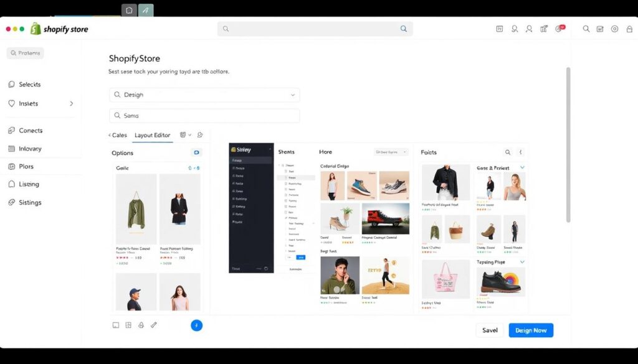638x364 pixels.
Task: Switch to the Layout Editor tab
Action: click(152, 135)
